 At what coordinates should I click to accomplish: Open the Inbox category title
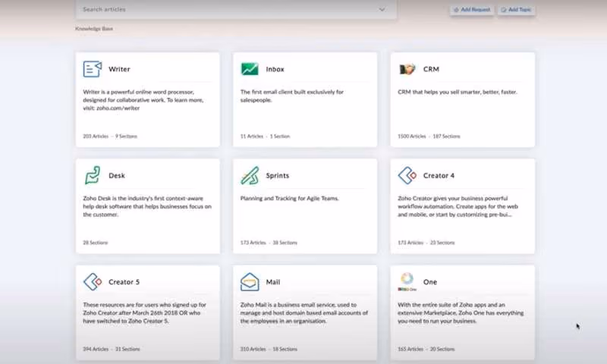(275, 69)
